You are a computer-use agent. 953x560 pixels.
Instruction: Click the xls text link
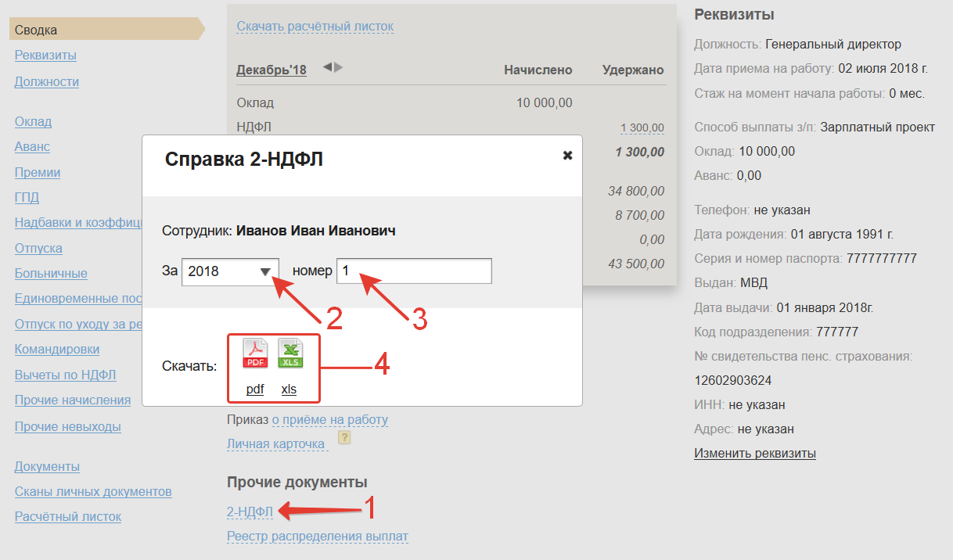pos(289,389)
